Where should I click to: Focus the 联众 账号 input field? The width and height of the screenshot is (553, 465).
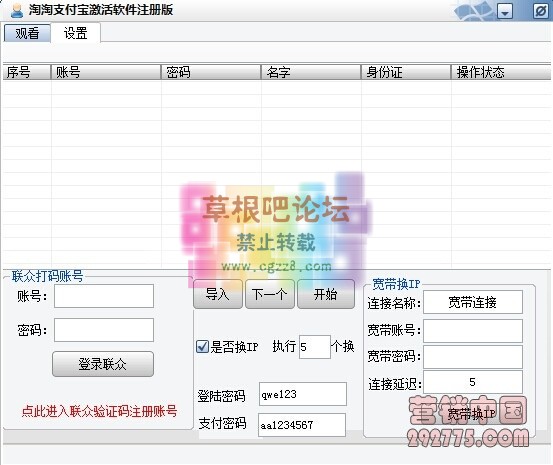pos(104,296)
